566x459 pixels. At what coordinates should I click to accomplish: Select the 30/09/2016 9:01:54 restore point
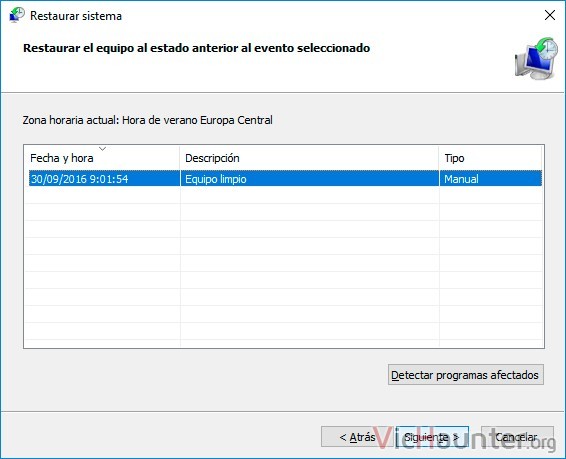point(286,179)
